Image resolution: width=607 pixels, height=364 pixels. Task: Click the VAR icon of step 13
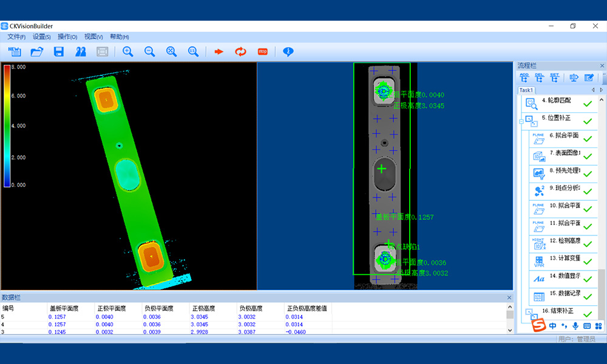[x=539, y=261]
